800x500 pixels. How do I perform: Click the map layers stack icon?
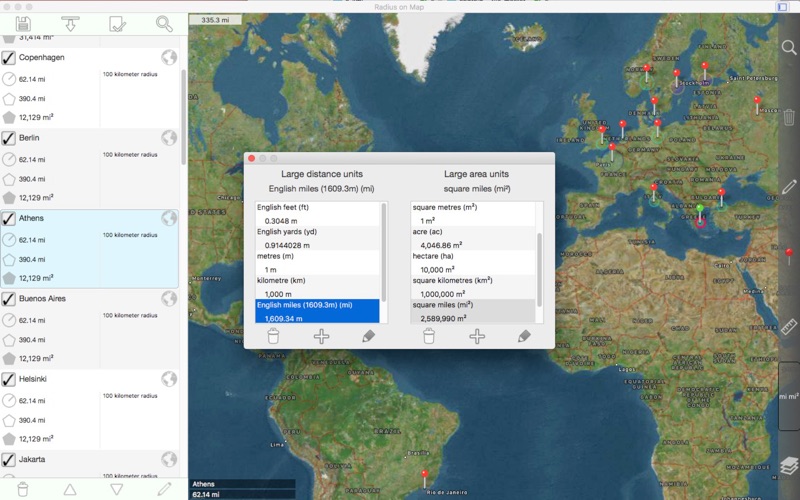click(789, 466)
